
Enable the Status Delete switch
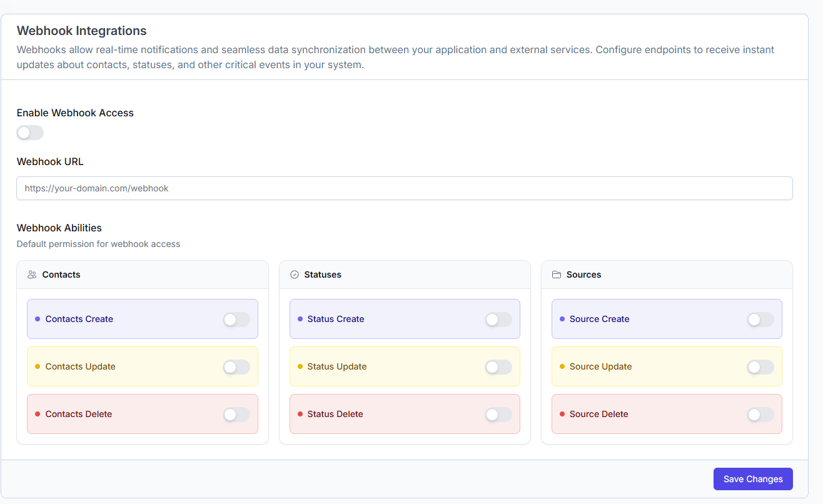click(498, 414)
